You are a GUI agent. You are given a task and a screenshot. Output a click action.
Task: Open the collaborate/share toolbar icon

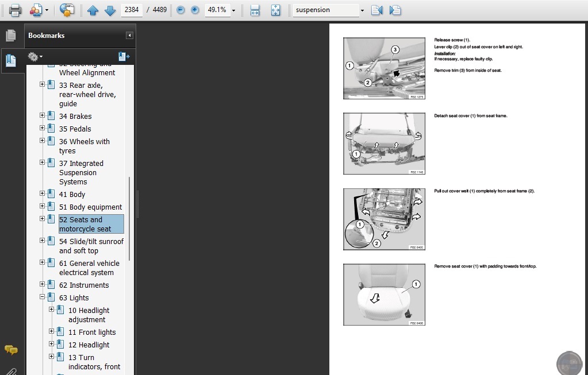click(x=36, y=10)
